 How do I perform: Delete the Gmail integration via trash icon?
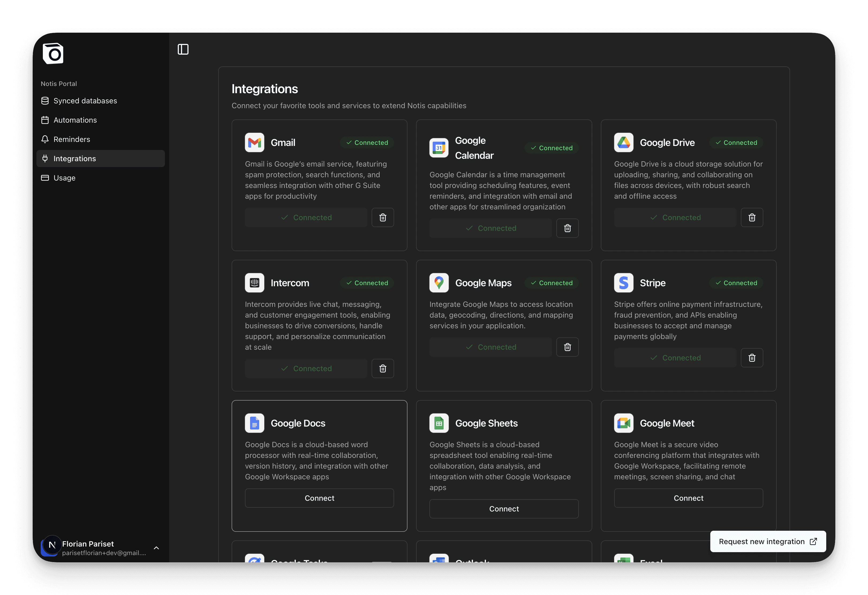(x=382, y=217)
